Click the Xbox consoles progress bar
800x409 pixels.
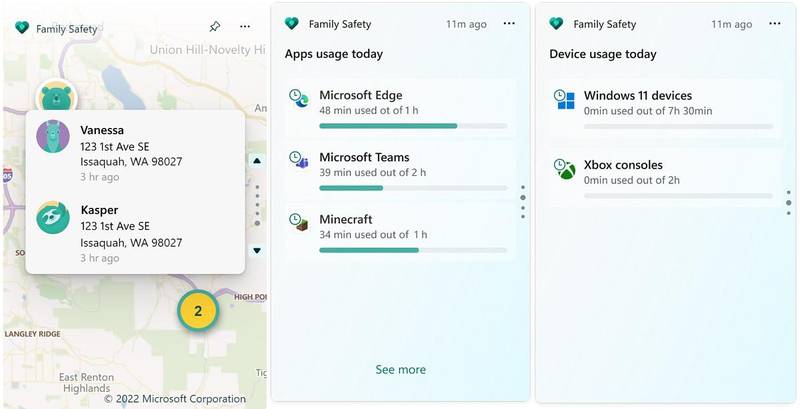679,196
